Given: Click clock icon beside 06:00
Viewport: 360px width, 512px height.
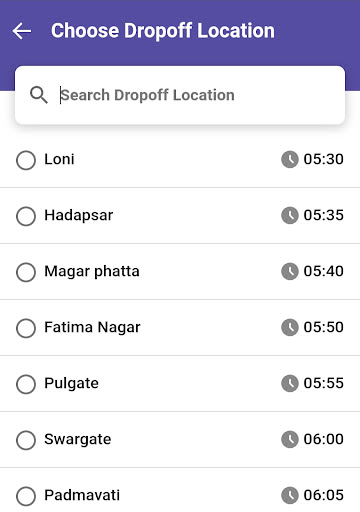Looking at the screenshot, I should (x=290, y=439).
